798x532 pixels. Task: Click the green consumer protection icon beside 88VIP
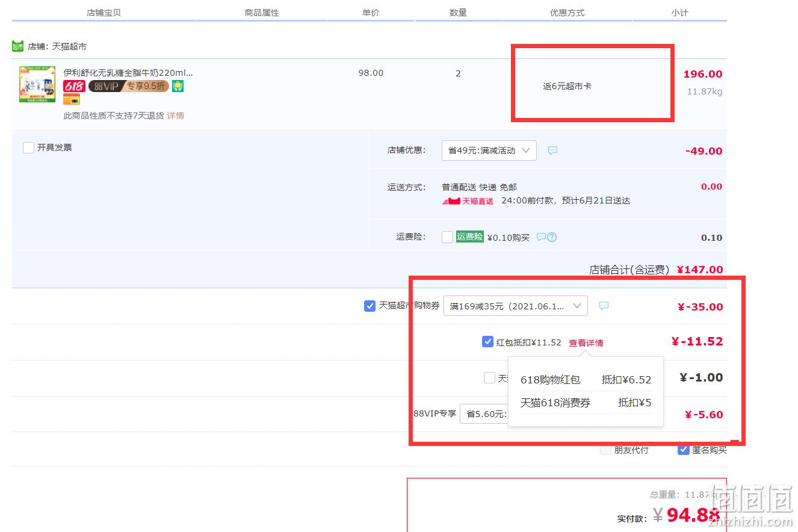click(x=178, y=86)
